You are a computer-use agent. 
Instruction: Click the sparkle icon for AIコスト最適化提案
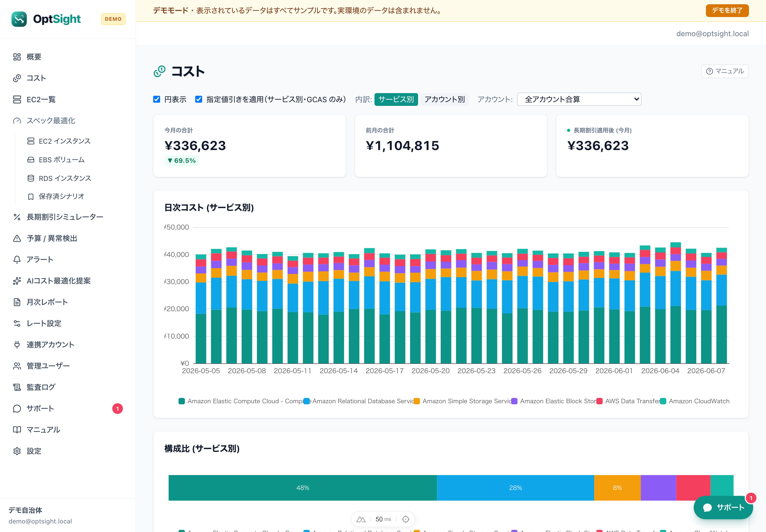pyautogui.click(x=17, y=281)
